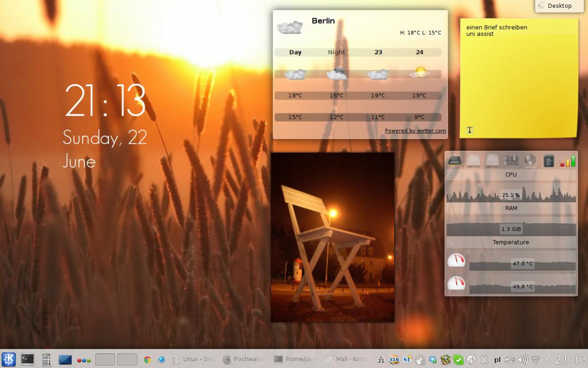
Task: Launch Google Chrome from the panel
Action: (x=147, y=360)
